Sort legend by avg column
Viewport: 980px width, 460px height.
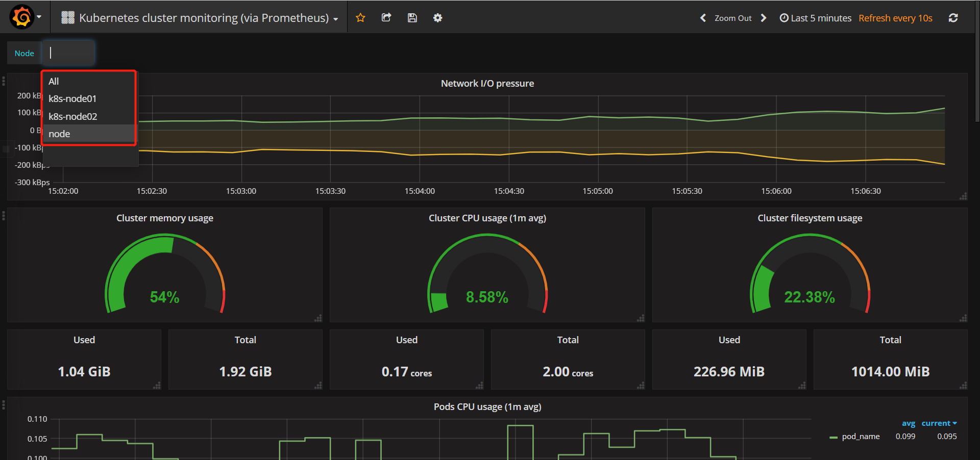tap(909, 423)
